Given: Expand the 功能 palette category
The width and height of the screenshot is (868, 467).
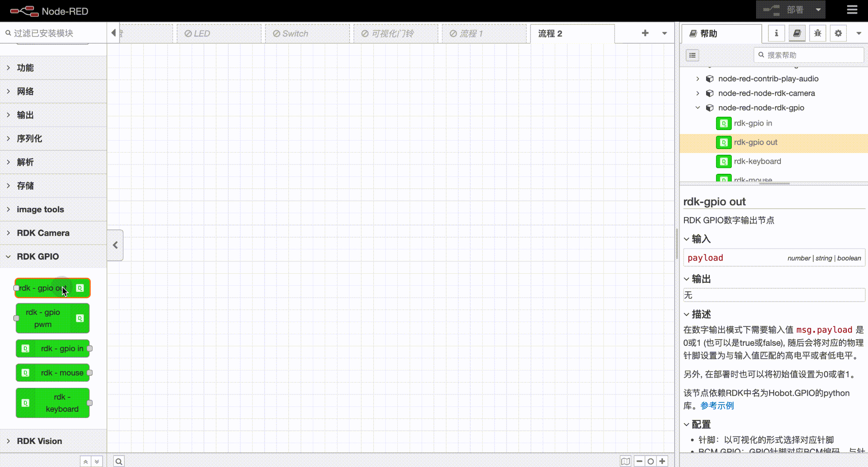Looking at the screenshot, I should [x=53, y=68].
